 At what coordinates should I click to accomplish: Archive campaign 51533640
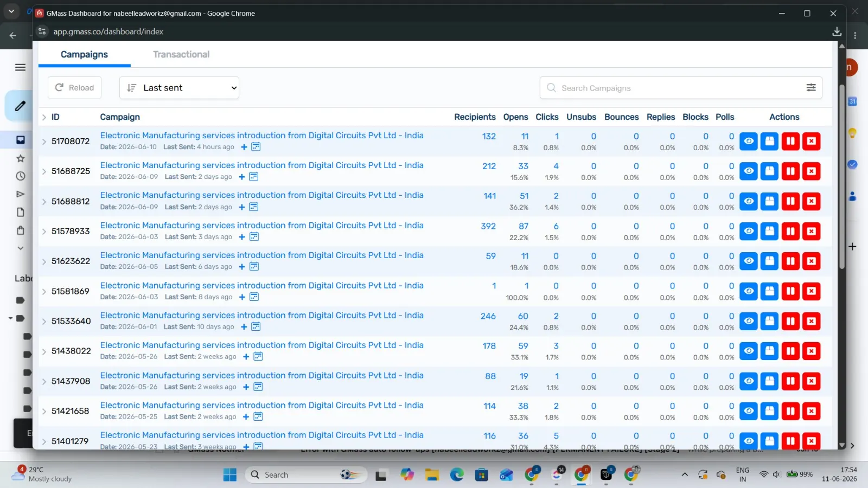(769, 321)
